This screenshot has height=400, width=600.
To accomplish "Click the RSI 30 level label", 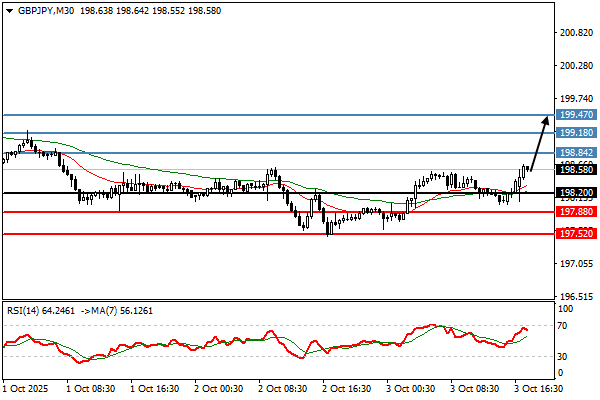I will click(564, 356).
